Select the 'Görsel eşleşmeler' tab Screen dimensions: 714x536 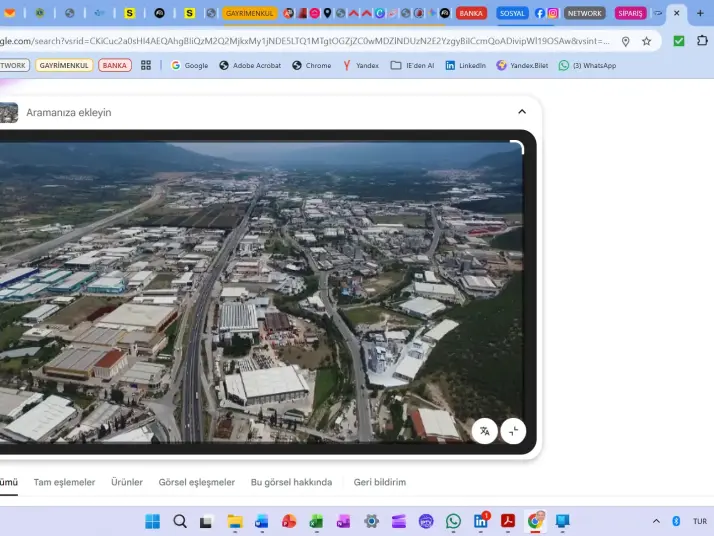pos(196,482)
